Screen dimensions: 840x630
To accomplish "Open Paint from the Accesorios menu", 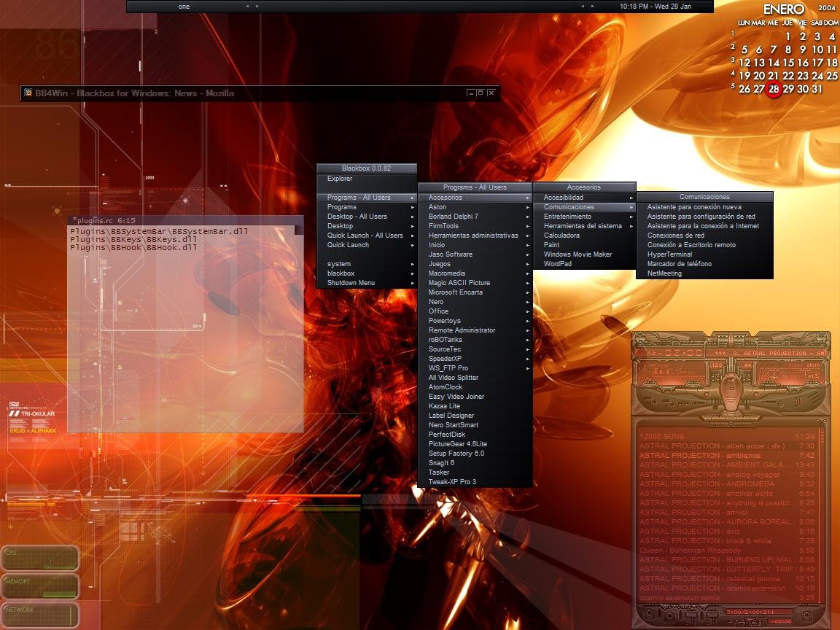I will click(x=585, y=245).
